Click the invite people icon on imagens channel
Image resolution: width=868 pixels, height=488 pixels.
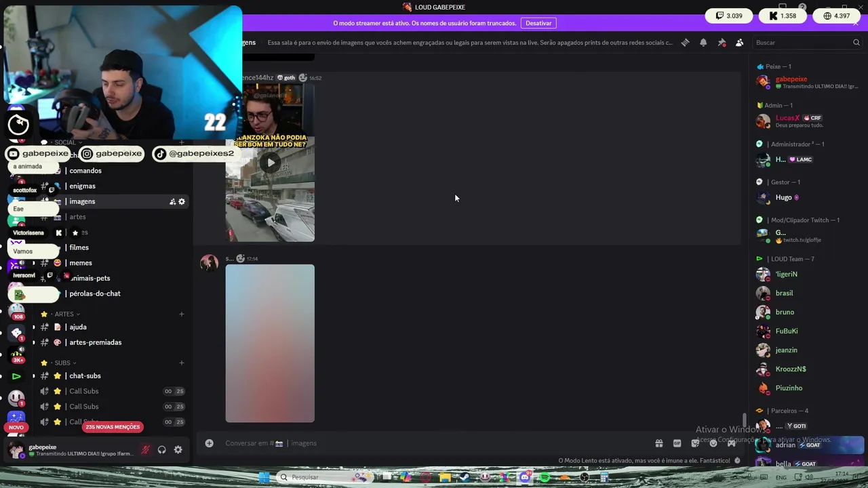coord(172,202)
